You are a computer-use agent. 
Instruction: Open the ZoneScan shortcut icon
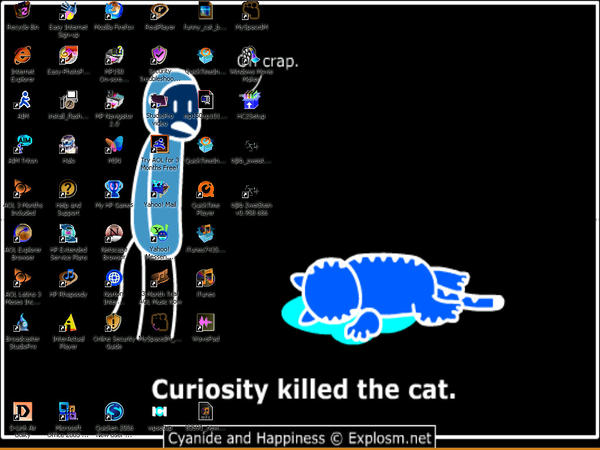251,190
